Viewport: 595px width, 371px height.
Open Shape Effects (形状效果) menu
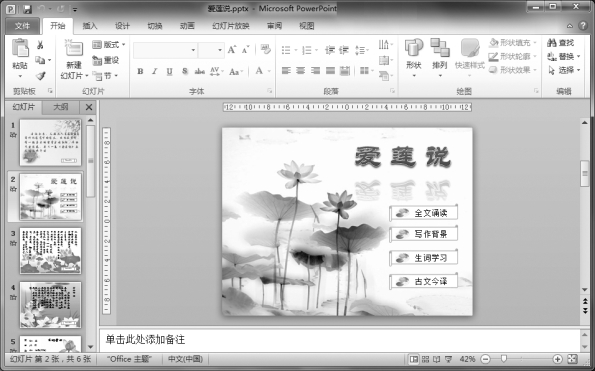click(x=512, y=70)
